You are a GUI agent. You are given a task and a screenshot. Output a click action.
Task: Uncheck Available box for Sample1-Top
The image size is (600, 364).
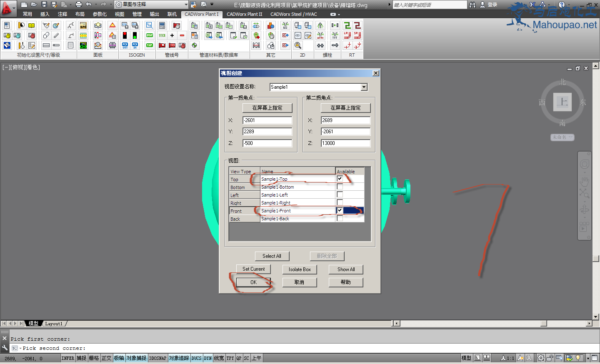click(x=340, y=179)
